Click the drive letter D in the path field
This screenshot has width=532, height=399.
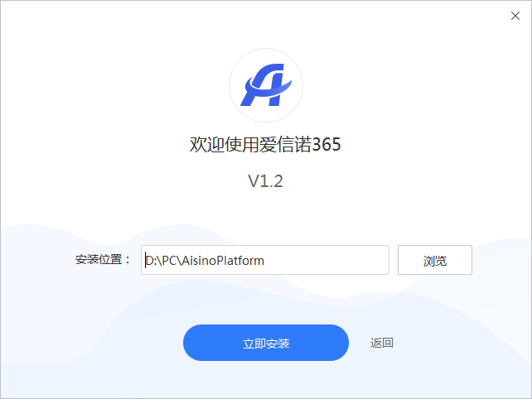point(149,261)
